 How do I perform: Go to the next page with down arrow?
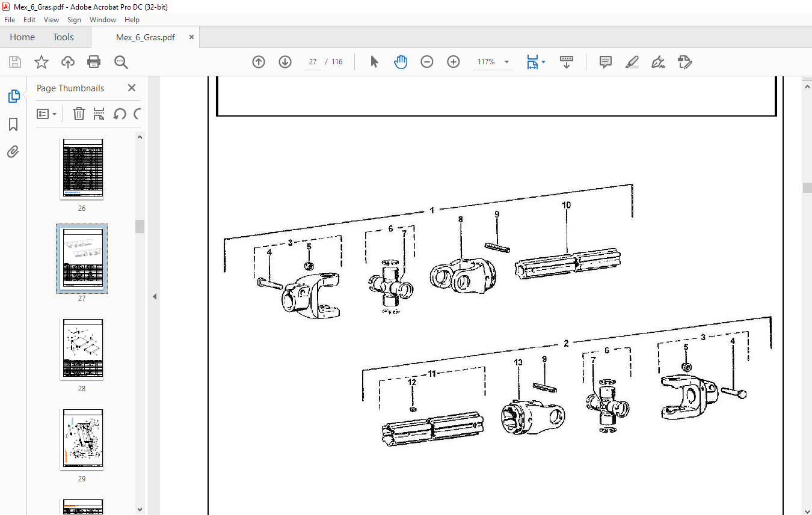coord(285,62)
